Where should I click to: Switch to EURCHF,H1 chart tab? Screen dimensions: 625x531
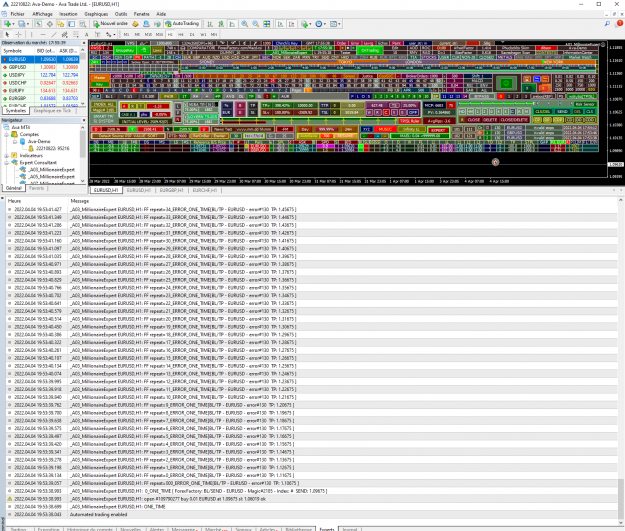point(205,191)
